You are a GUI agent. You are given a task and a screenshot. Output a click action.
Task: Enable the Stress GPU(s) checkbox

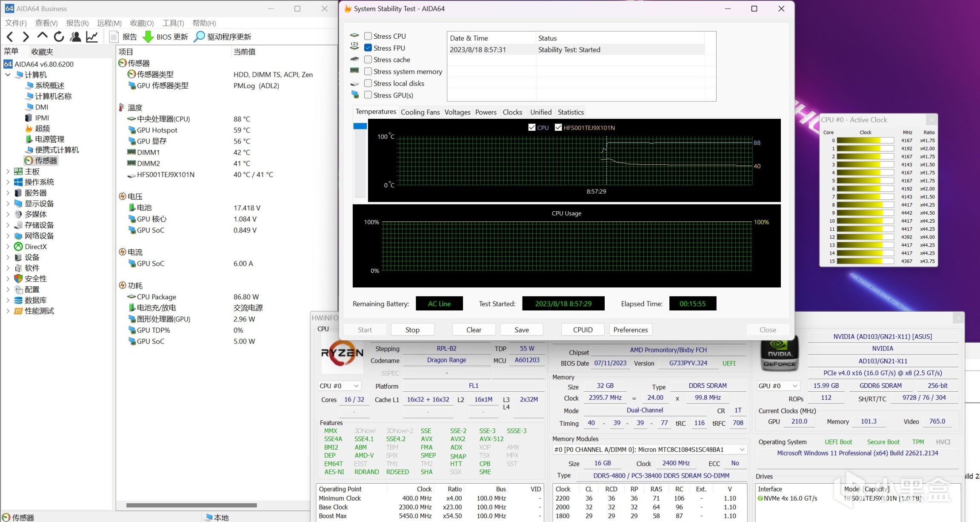(x=368, y=95)
